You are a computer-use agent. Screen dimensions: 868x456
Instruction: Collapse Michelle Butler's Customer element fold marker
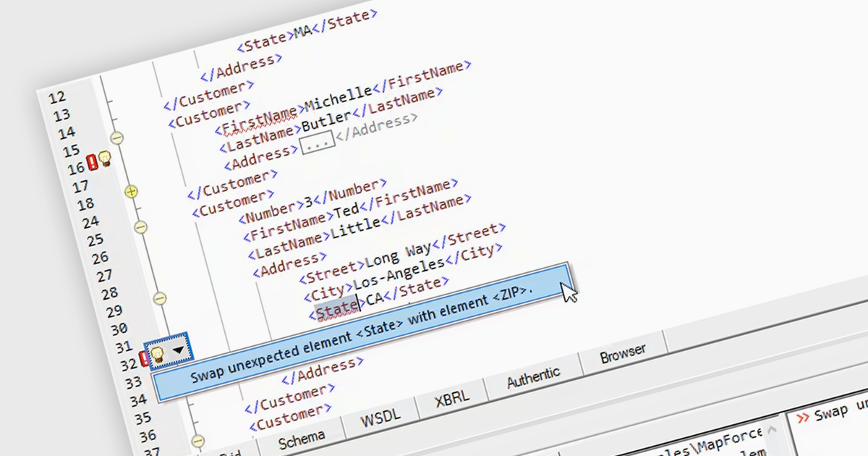(x=116, y=138)
